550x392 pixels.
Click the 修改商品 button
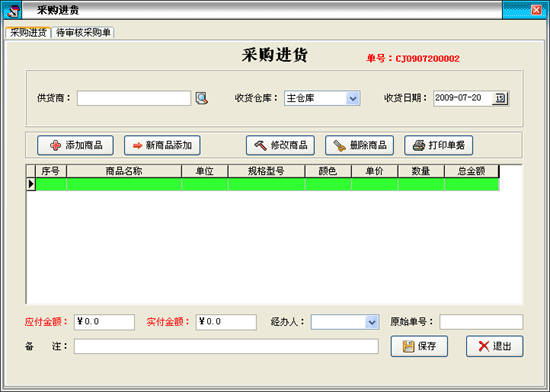[280, 145]
